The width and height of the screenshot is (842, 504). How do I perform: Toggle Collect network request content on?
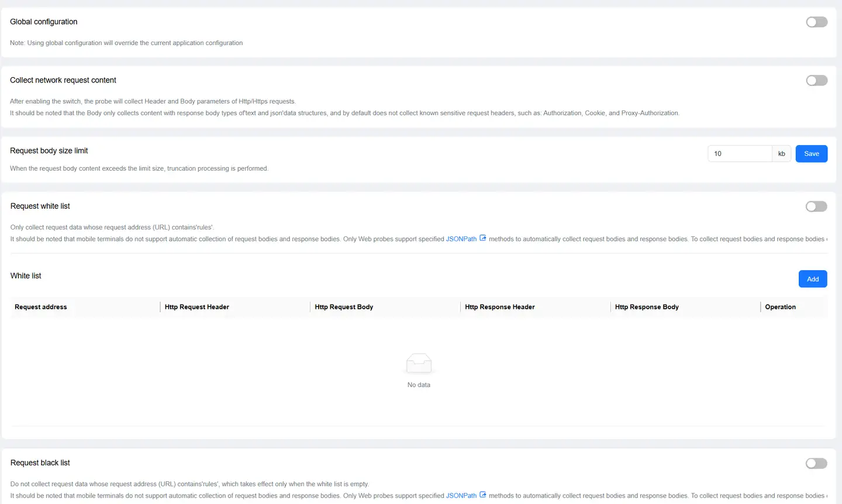(816, 81)
